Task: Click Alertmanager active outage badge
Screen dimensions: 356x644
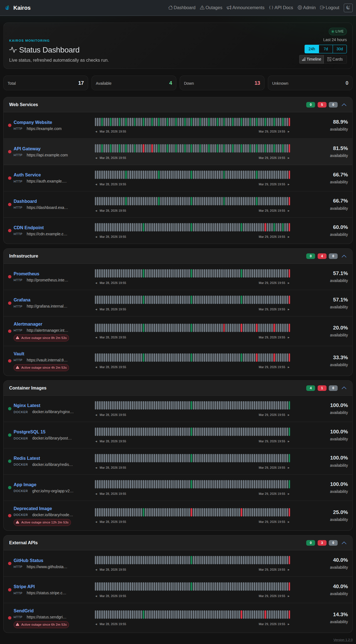Action: point(41,338)
